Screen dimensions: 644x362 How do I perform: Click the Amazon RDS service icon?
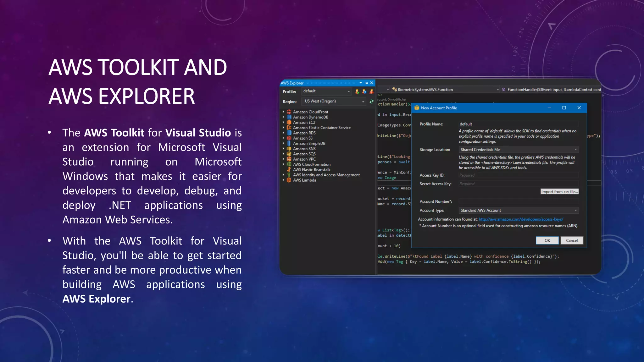[x=289, y=133]
